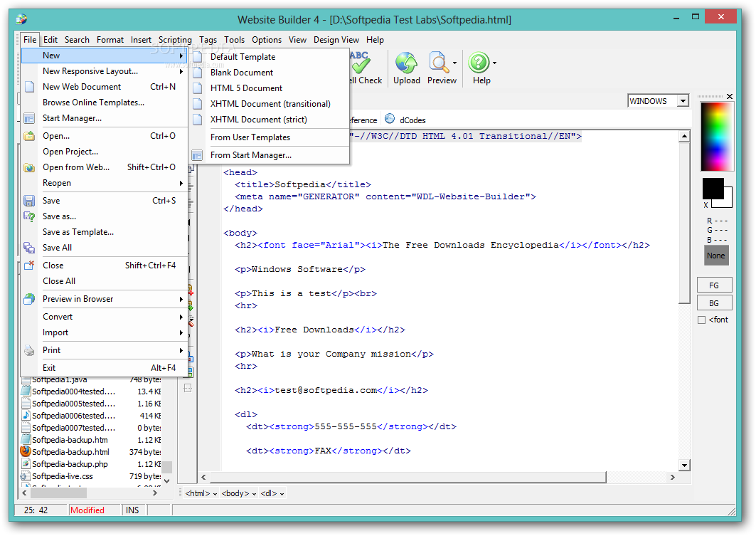Click the From Start Manager submenu icon
The image size is (756, 536).
point(197,155)
